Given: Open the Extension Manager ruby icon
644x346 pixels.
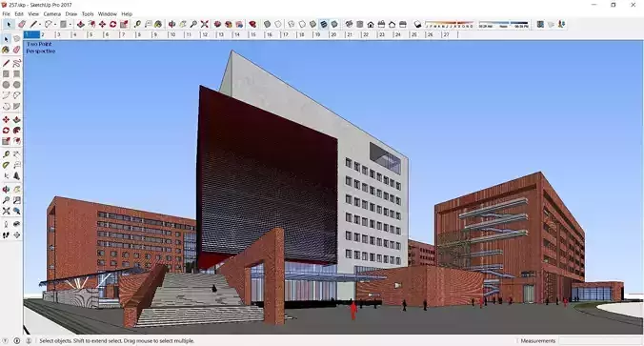Looking at the screenshot, I should (252, 25).
